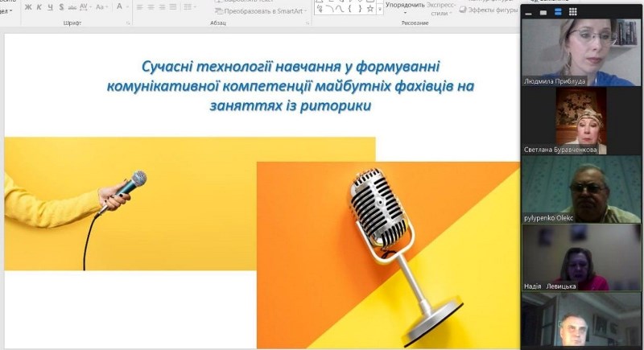Center-align the paragraph text
644x350 pixels.
[151, 7]
